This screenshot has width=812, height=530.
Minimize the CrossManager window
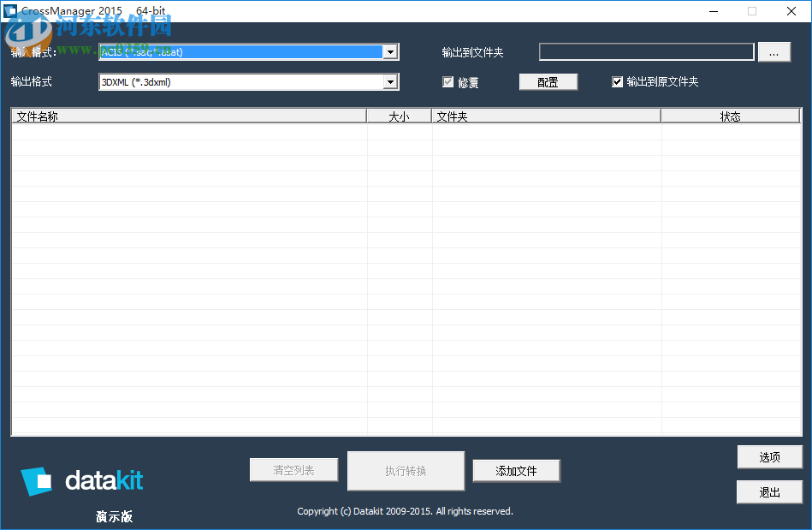coord(714,11)
